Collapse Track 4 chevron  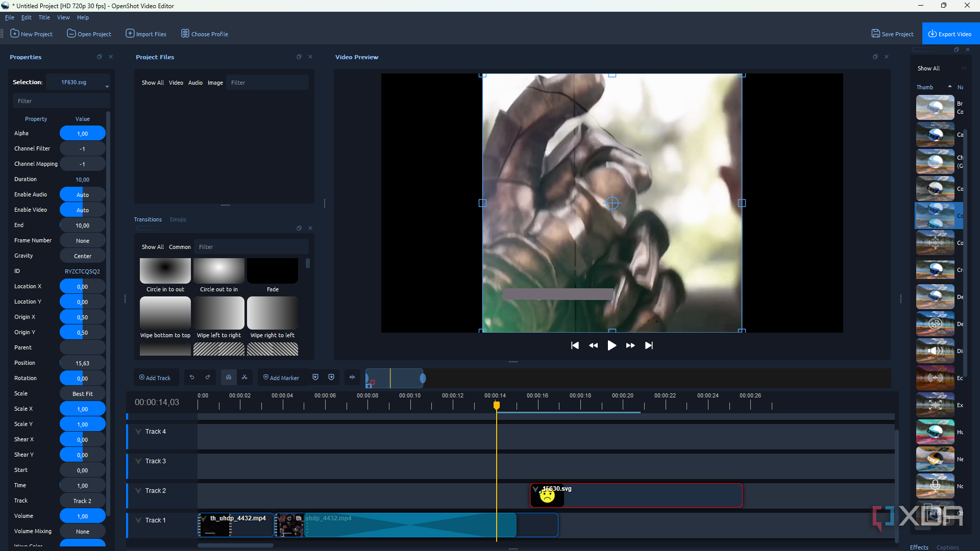(138, 432)
